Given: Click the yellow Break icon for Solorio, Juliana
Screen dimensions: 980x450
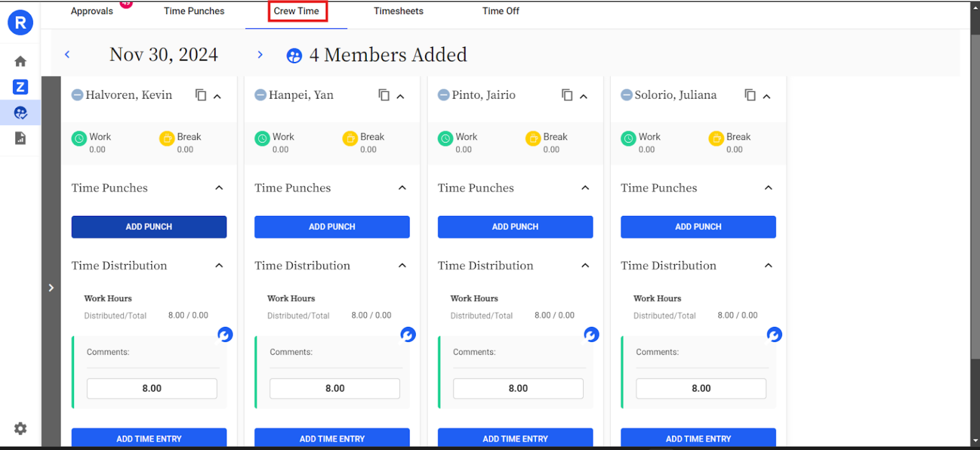Looking at the screenshot, I should pos(715,138).
